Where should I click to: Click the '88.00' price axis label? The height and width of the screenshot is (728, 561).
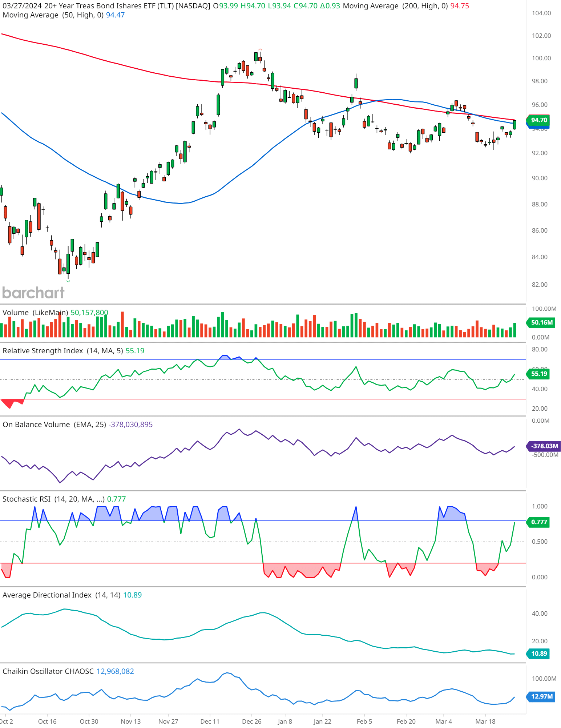(x=540, y=204)
